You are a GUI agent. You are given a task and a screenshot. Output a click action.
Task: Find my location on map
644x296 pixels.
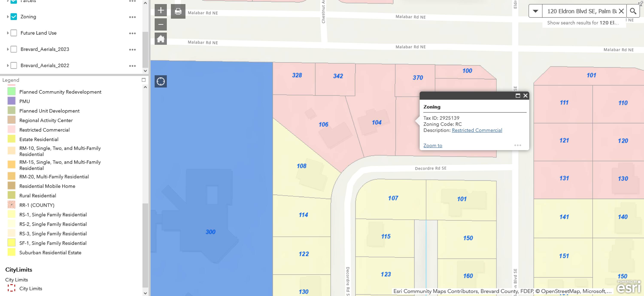tap(161, 81)
